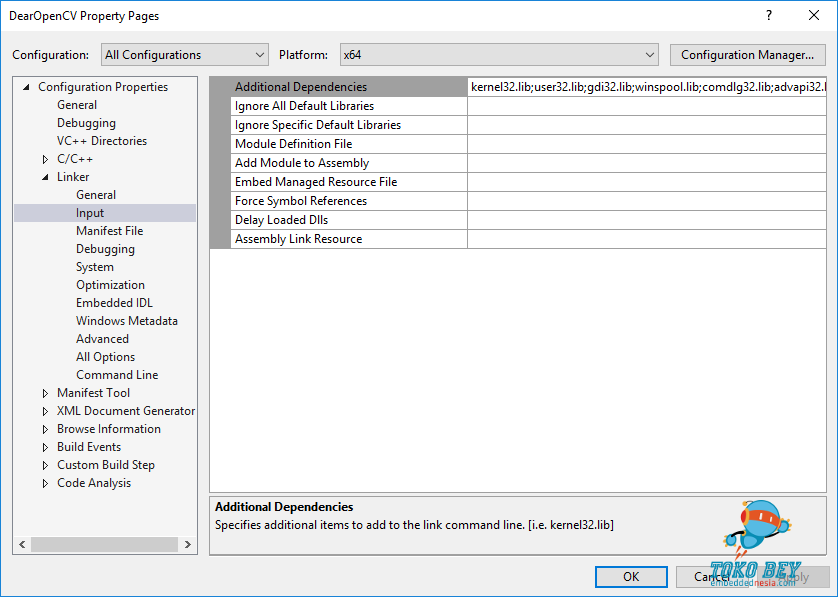Open the Linker Advanced page

102,339
